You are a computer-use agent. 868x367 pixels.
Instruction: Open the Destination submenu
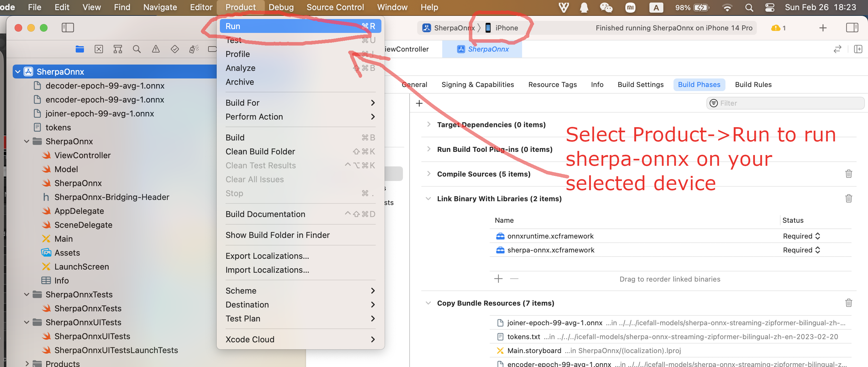tap(300, 304)
